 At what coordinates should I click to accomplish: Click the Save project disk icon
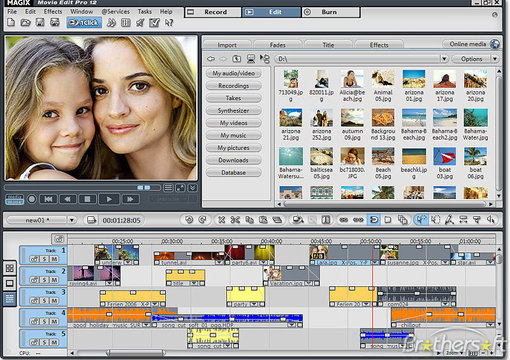click(x=40, y=23)
